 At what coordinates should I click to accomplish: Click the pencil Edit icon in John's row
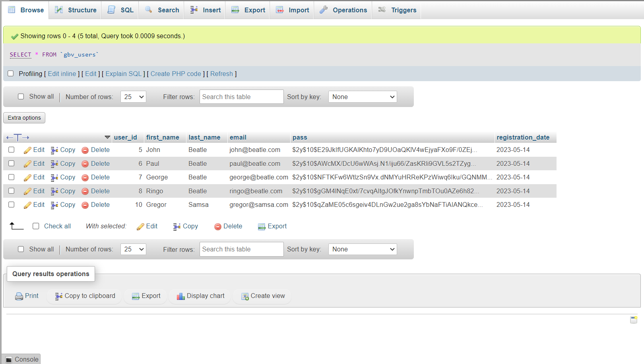point(27,150)
